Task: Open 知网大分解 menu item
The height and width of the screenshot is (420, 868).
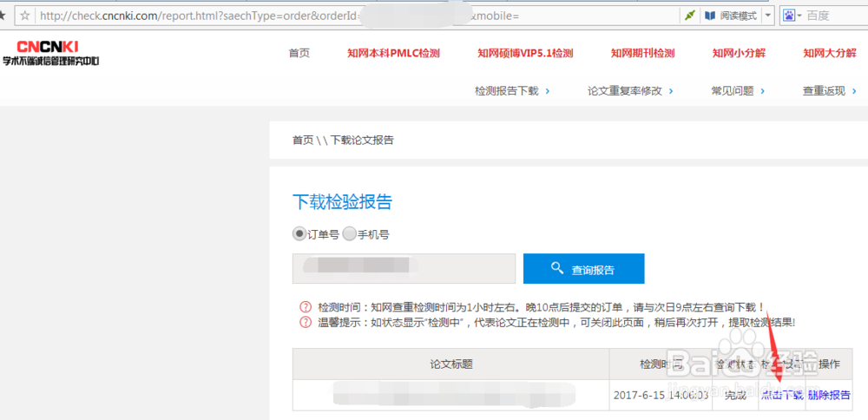Action: pos(830,53)
